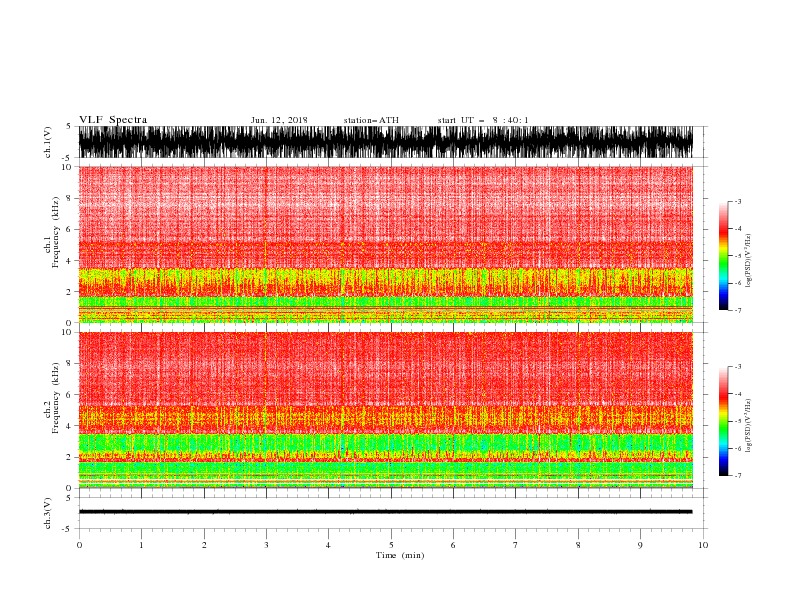Select the ch.1 "Frequency (kHz)" axis label
This screenshot has height=612, width=792.
pos(56,232)
